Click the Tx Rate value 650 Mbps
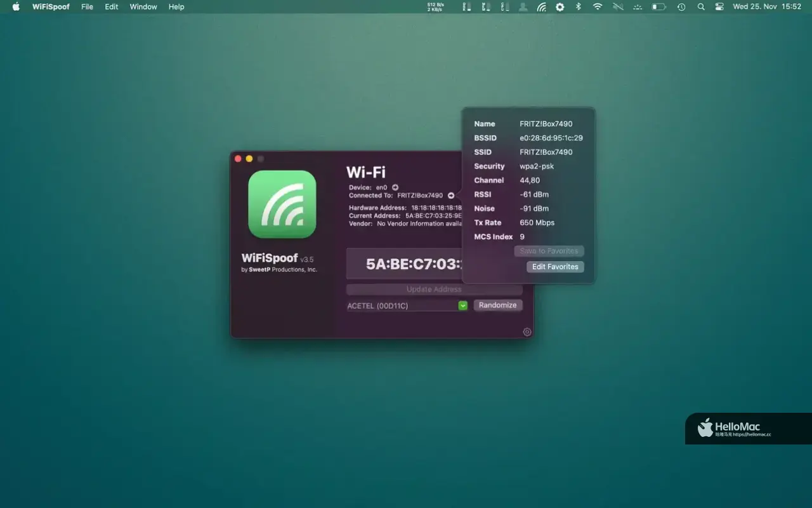Viewport: 812px width, 508px height. pos(537,223)
